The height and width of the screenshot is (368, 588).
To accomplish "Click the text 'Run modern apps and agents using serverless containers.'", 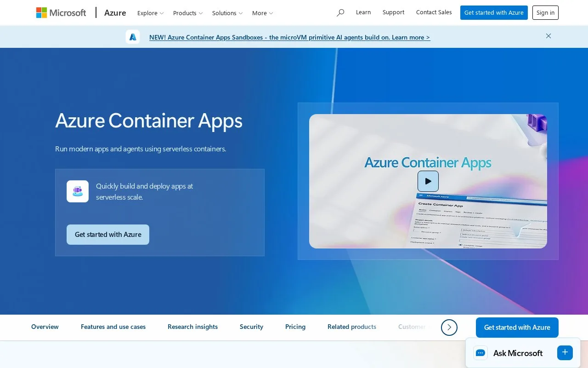I will pos(141,149).
